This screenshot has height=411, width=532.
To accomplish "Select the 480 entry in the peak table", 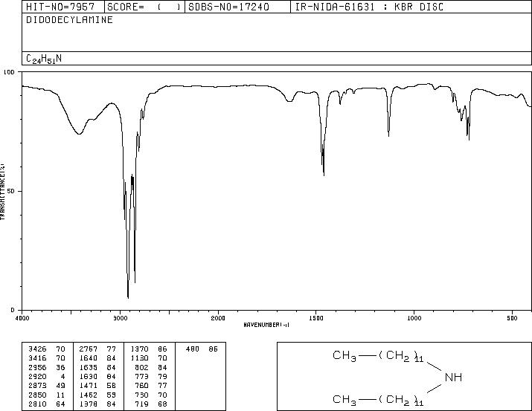I will pos(193,349).
